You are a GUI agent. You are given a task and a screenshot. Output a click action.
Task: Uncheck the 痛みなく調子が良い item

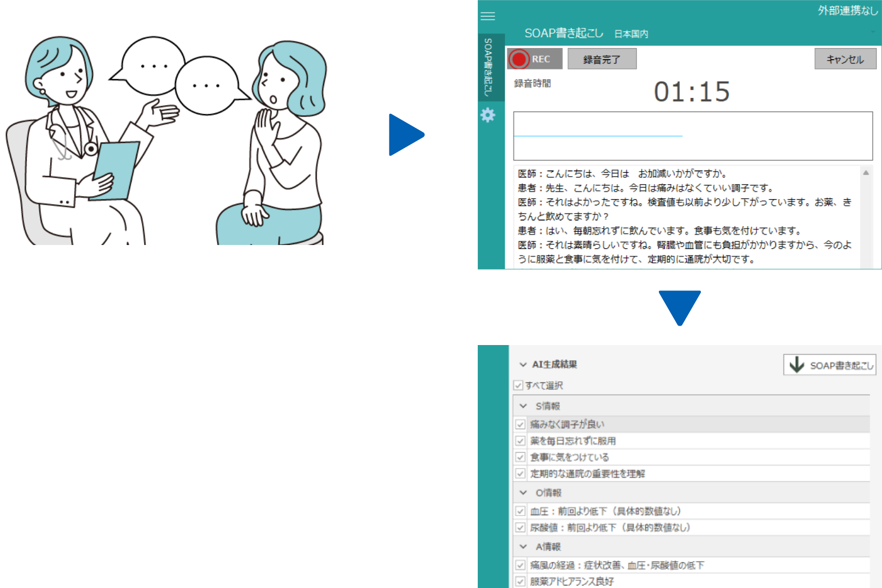[x=521, y=424]
